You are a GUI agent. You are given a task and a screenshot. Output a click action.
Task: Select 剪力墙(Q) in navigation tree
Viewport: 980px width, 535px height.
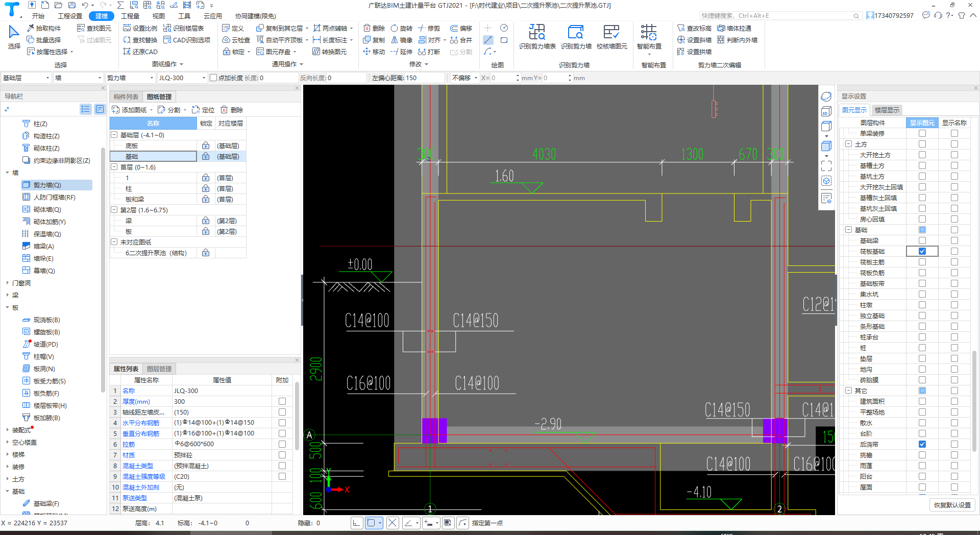57,185
